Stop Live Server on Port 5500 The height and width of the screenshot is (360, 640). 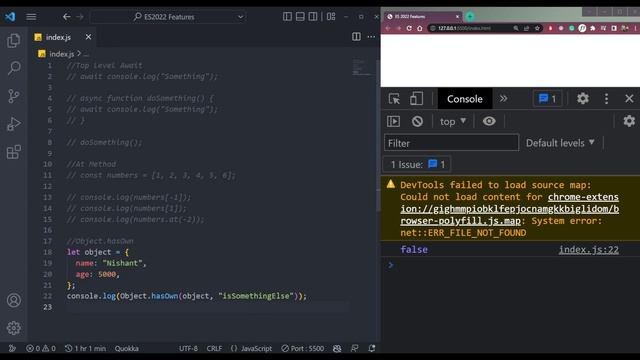(302, 348)
